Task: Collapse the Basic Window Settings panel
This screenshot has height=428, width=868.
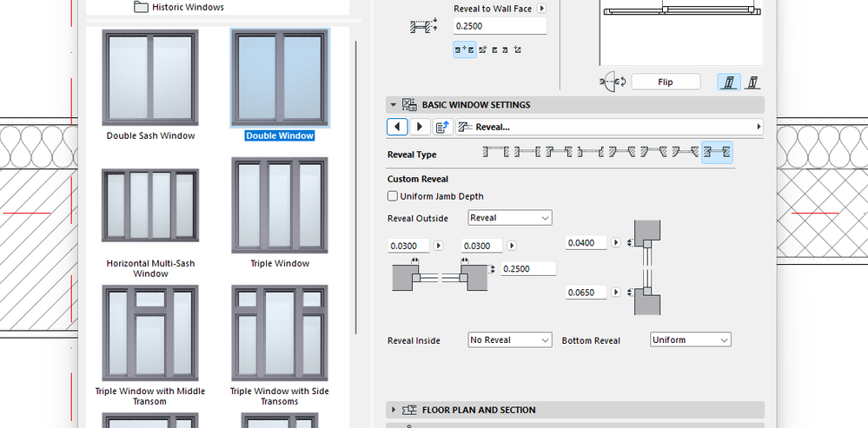Action: click(393, 104)
